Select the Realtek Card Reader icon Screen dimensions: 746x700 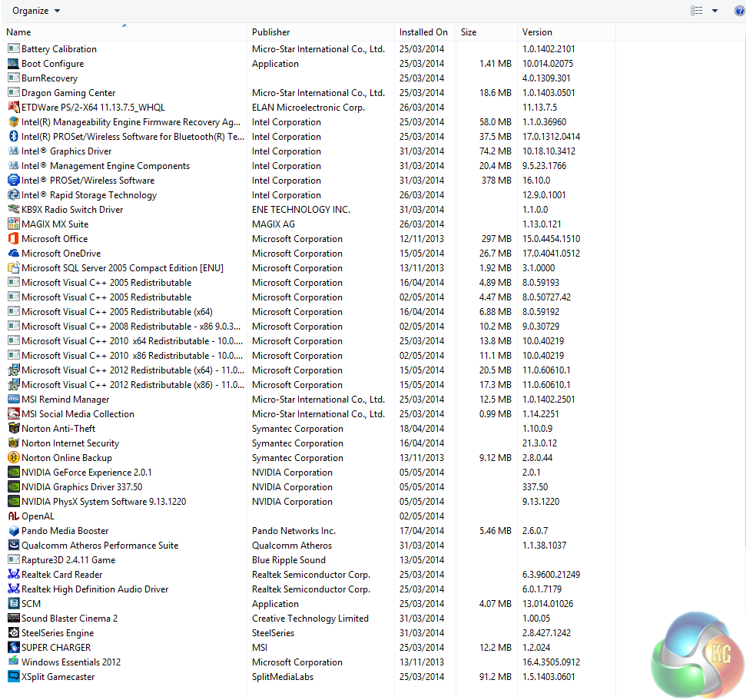[14, 574]
